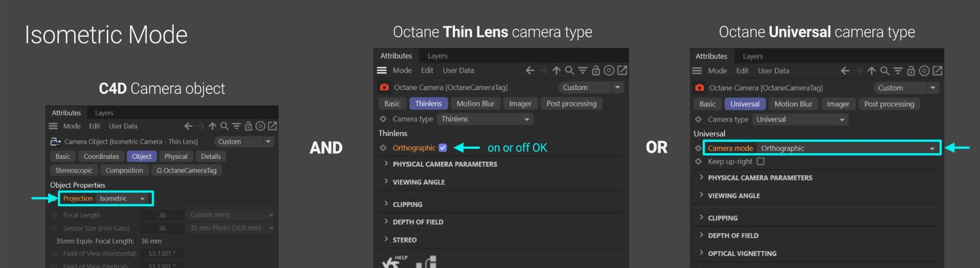Toggle the Orthographic checkbox in Thinlens
The width and height of the screenshot is (980, 268).
pos(442,147)
